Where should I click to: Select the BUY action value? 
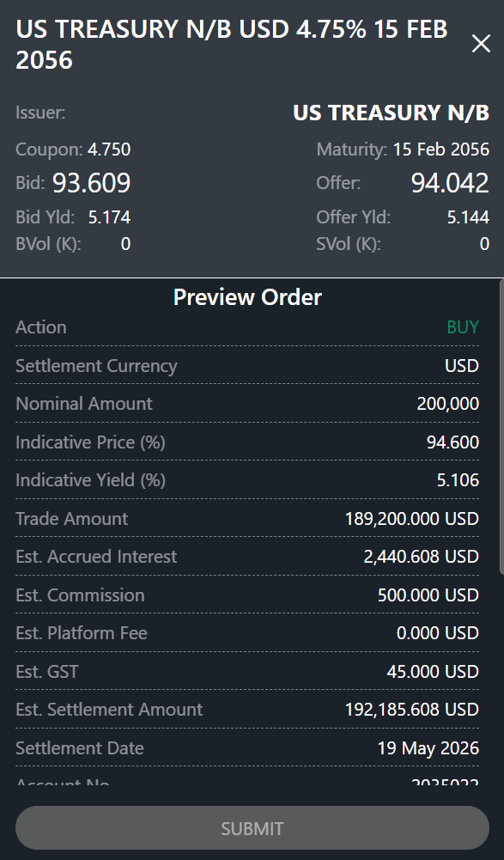(463, 326)
